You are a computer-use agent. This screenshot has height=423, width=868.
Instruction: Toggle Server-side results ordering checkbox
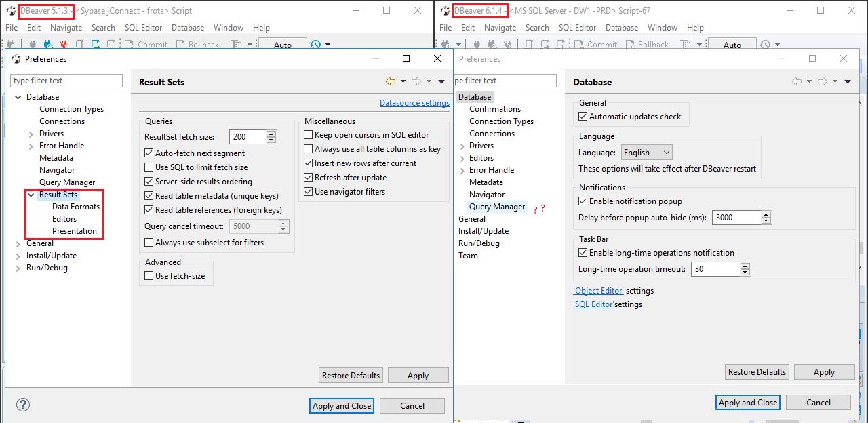click(149, 182)
